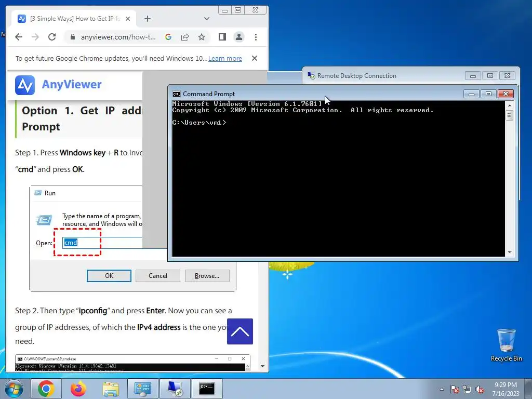Click Command Prompt title bar icon
This screenshot has height=399, width=532.
(x=177, y=94)
